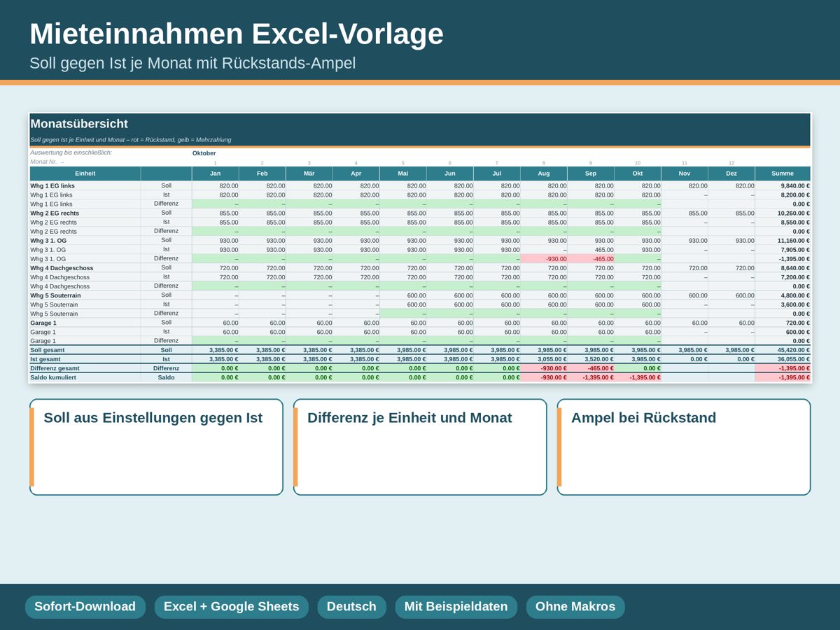Click the Monatsübersicht sheet title
The height and width of the screenshot is (630, 840).
79,124
